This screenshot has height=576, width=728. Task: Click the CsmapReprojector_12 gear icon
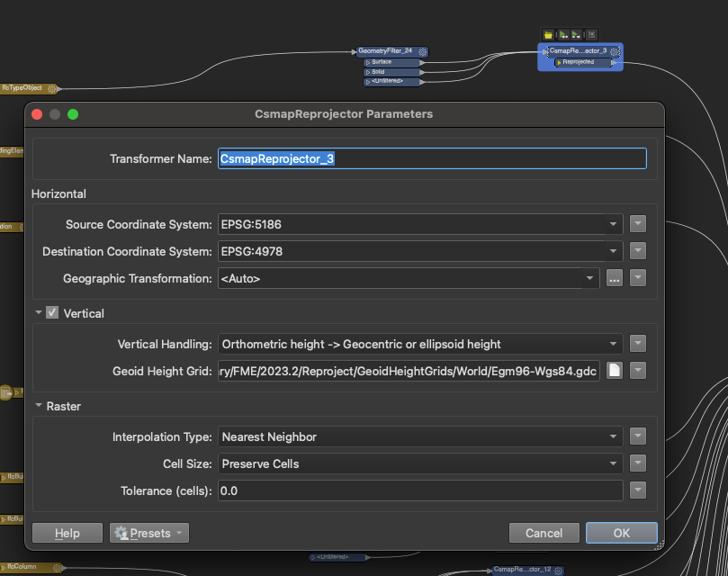(559, 570)
